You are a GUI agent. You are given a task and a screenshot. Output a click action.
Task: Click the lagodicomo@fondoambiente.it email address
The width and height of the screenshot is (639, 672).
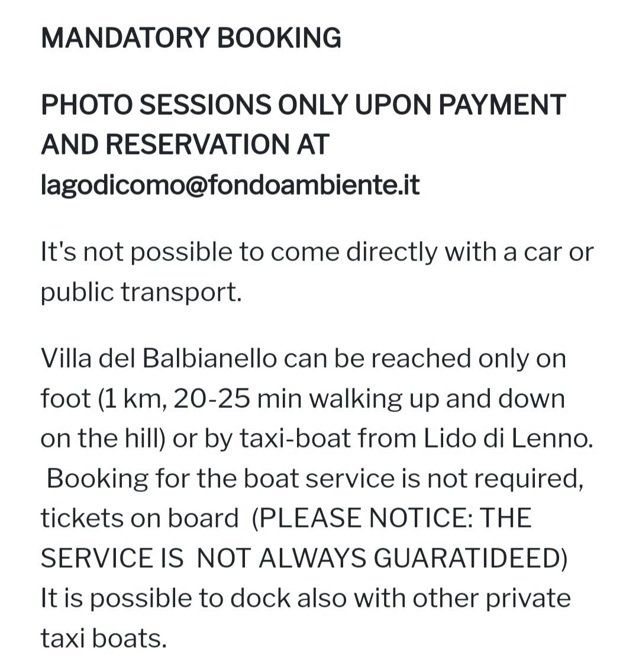tap(230, 185)
